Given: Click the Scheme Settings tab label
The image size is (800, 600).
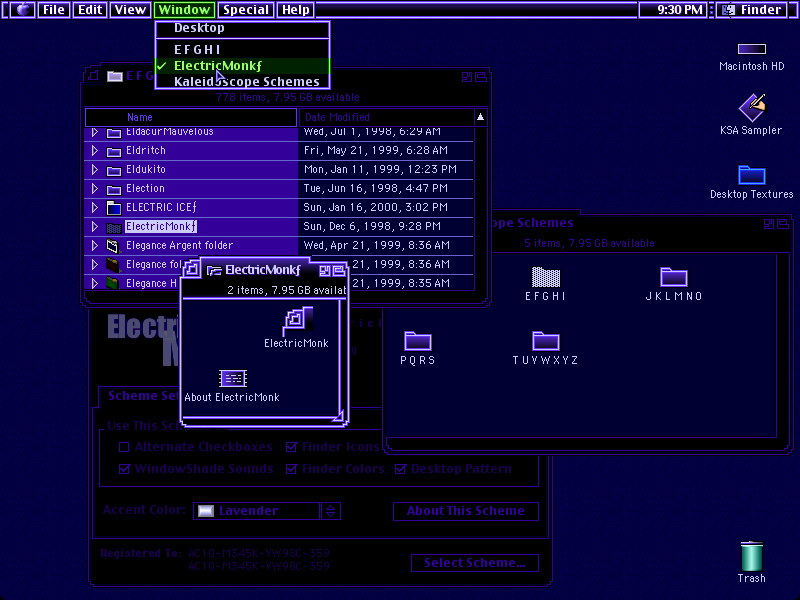Looking at the screenshot, I should click(144, 396).
